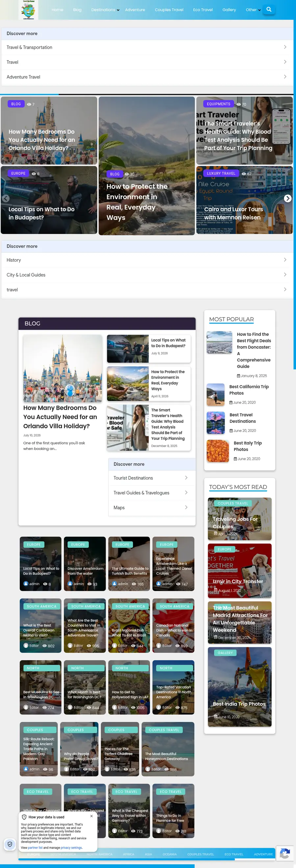296x868 pixels.
Task: Open City & Local Guides row
Action: (x=147, y=275)
